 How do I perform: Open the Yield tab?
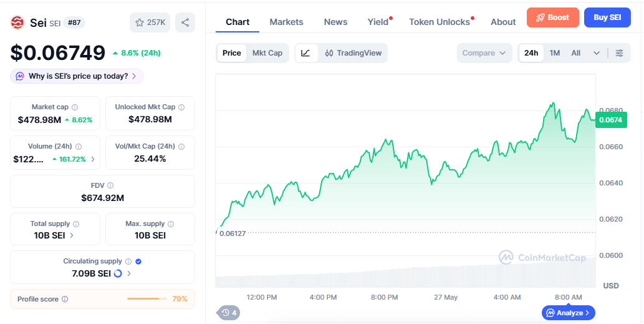(378, 22)
